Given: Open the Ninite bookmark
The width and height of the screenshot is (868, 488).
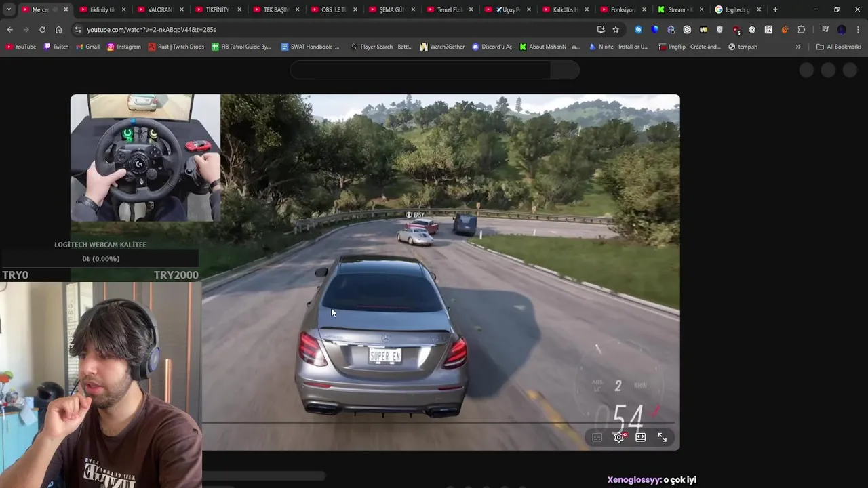Looking at the screenshot, I should tap(618, 47).
